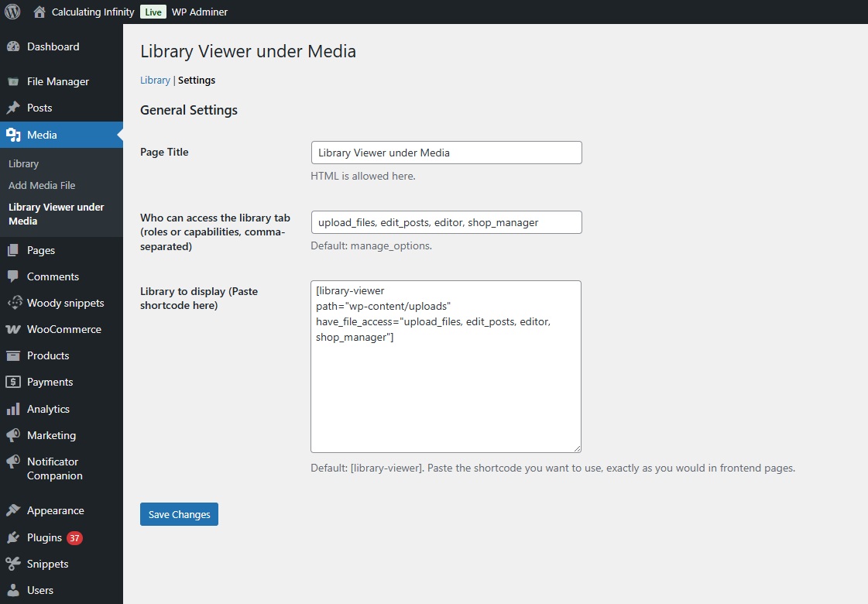Click the 'Default: manage_options.' hint
This screenshot has width=868, height=604.
click(x=372, y=245)
